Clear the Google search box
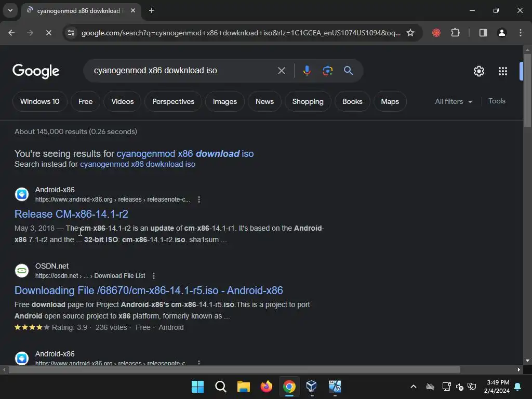Screen dimensions: 532x399 pyautogui.click(x=281, y=71)
